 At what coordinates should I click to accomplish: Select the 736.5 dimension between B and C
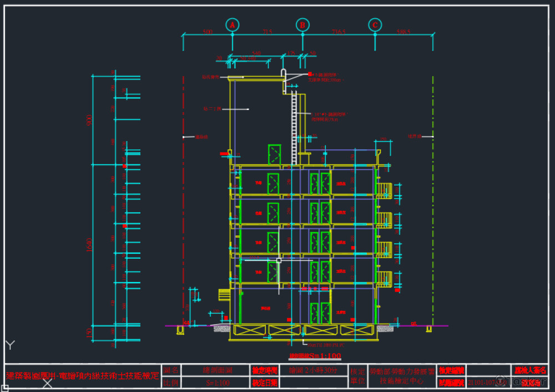pos(338,32)
